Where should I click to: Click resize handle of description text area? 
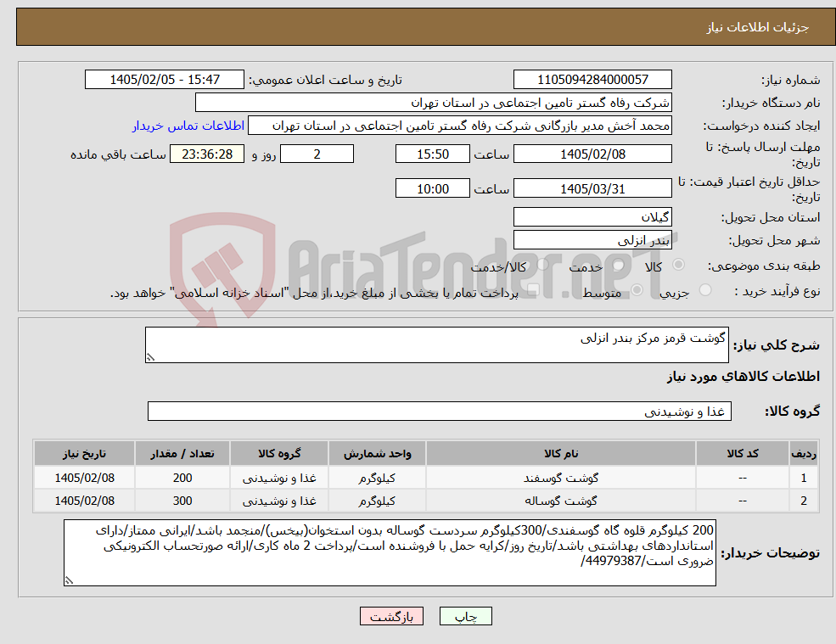click(x=150, y=358)
